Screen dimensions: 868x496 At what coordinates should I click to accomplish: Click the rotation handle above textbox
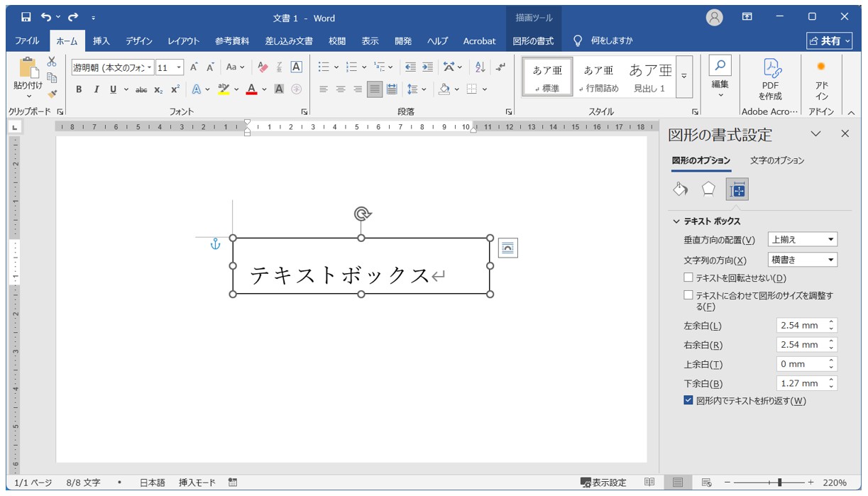click(362, 214)
